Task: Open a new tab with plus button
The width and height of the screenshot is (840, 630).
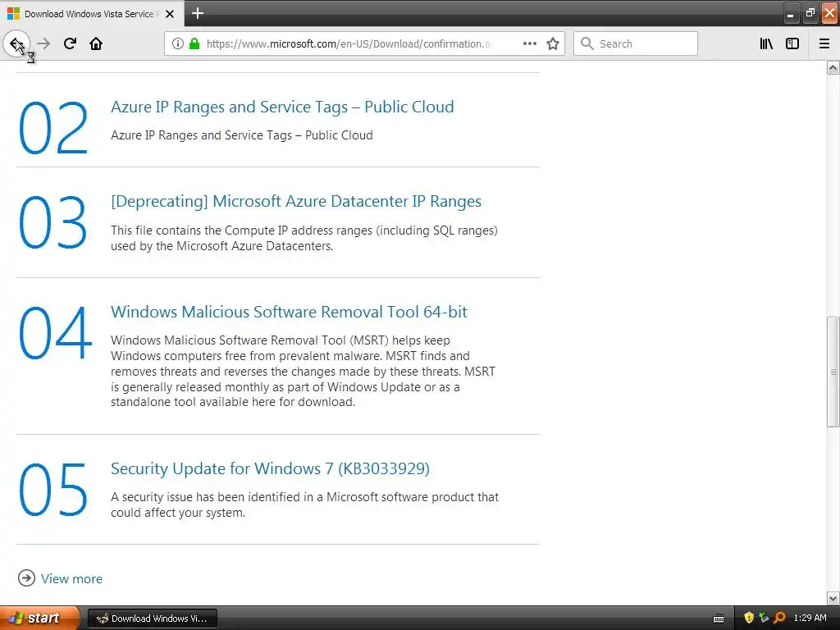Action: coord(198,13)
